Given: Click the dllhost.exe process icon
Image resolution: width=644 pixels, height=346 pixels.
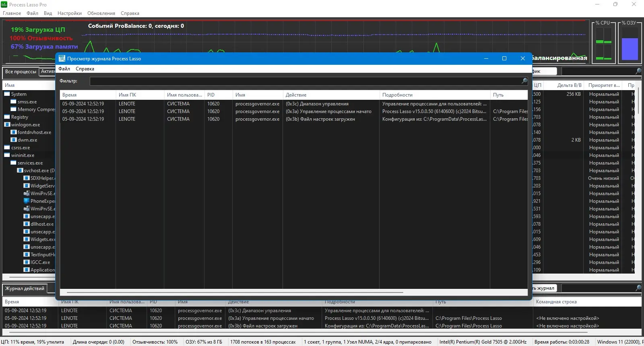Looking at the screenshot, I should click(x=26, y=224).
